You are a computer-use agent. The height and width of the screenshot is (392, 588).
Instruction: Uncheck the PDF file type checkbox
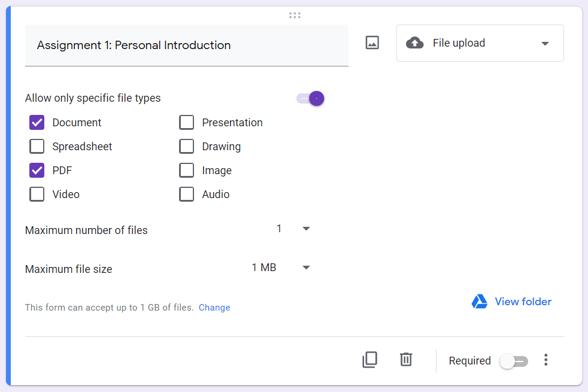click(37, 171)
